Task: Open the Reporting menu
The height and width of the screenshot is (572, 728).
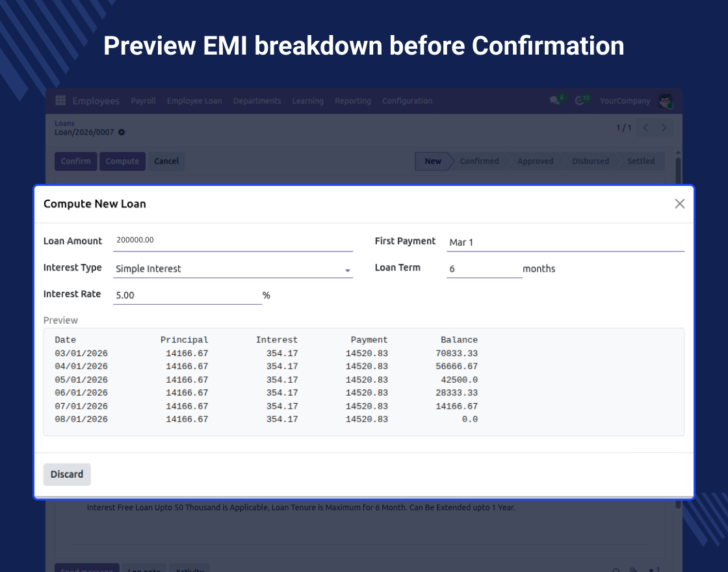Action: [x=353, y=101]
